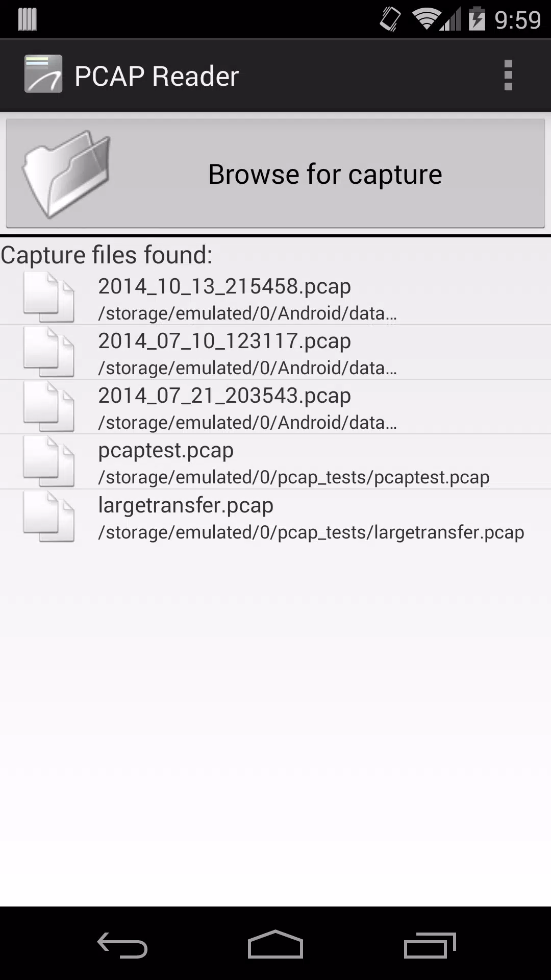Tap the PCAP Reader title text
The image size is (551, 980).
[157, 76]
